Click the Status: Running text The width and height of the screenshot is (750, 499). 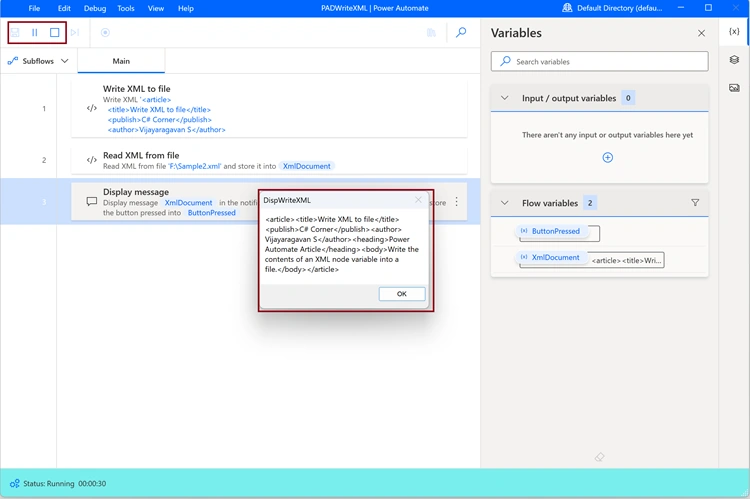point(48,484)
